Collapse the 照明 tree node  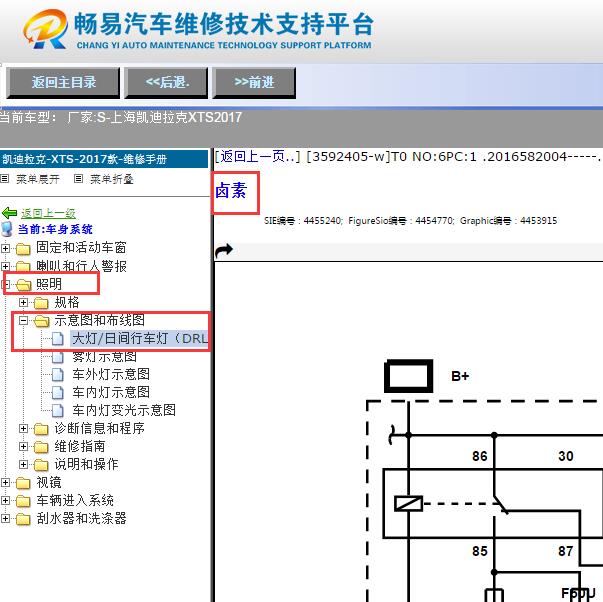pyautogui.click(x=5, y=284)
